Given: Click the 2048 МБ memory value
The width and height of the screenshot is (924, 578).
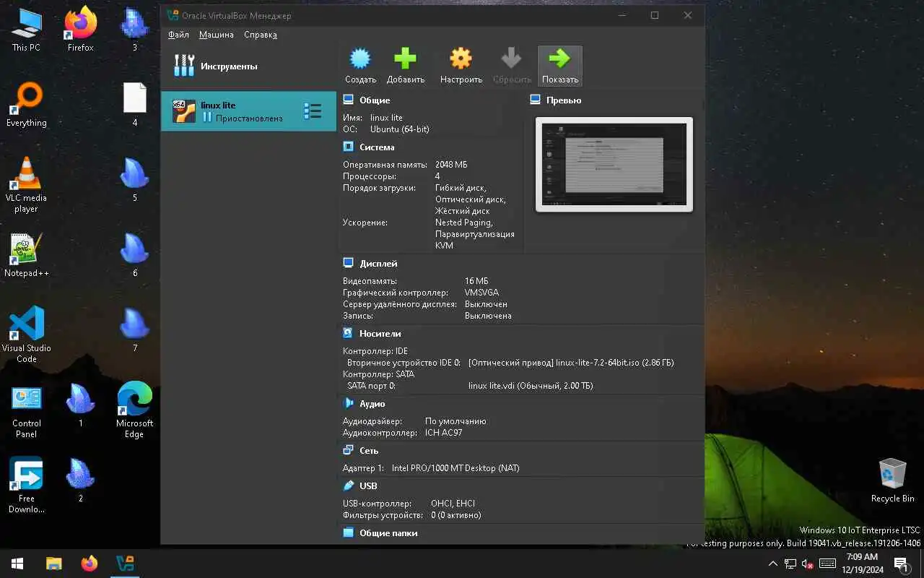Looking at the screenshot, I should 451,165.
